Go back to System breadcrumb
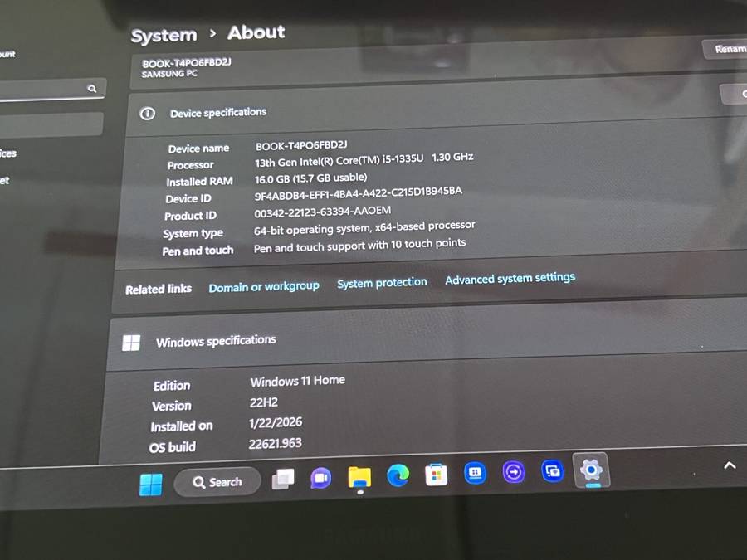This screenshot has height=560, width=747. click(164, 36)
